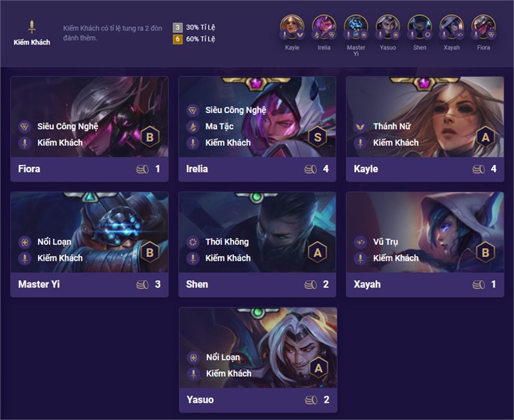Select Irelia's round portrait in header

click(x=324, y=27)
